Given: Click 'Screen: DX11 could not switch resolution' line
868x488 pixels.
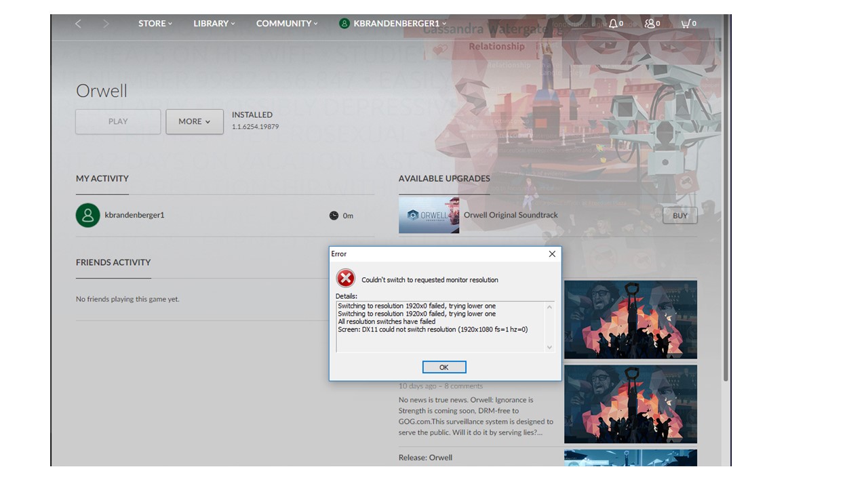Looking at the screenshot, I should [433, 329].
